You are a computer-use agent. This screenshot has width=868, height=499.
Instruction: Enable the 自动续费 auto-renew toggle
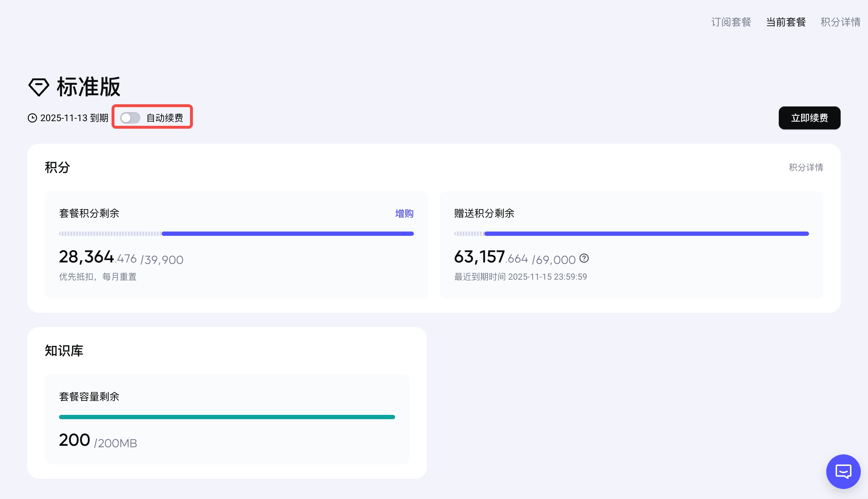pyautogui.click(x=130, y=118)
